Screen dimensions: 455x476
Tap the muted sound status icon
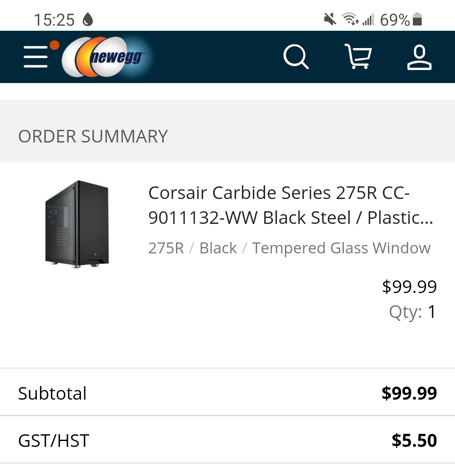point(330,19)
